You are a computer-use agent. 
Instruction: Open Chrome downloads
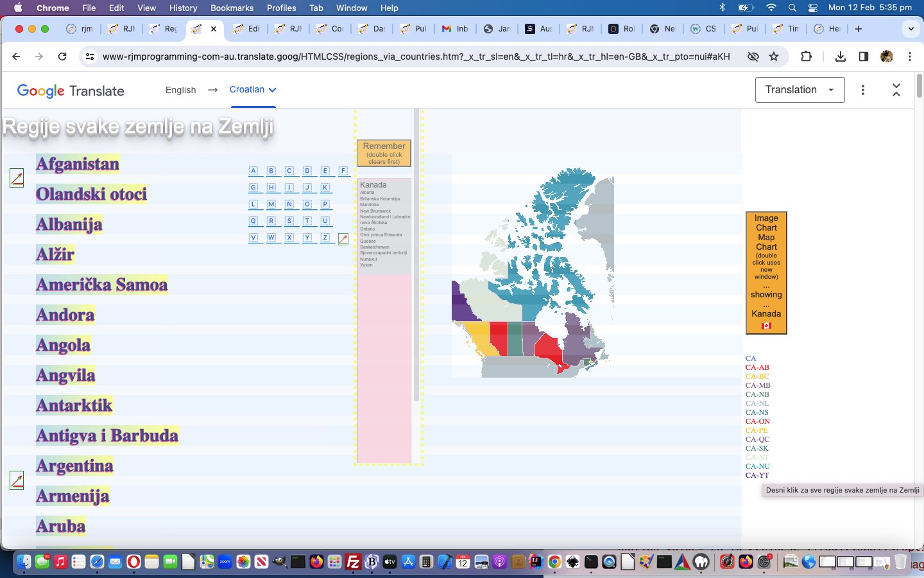(x=841, y=57)
